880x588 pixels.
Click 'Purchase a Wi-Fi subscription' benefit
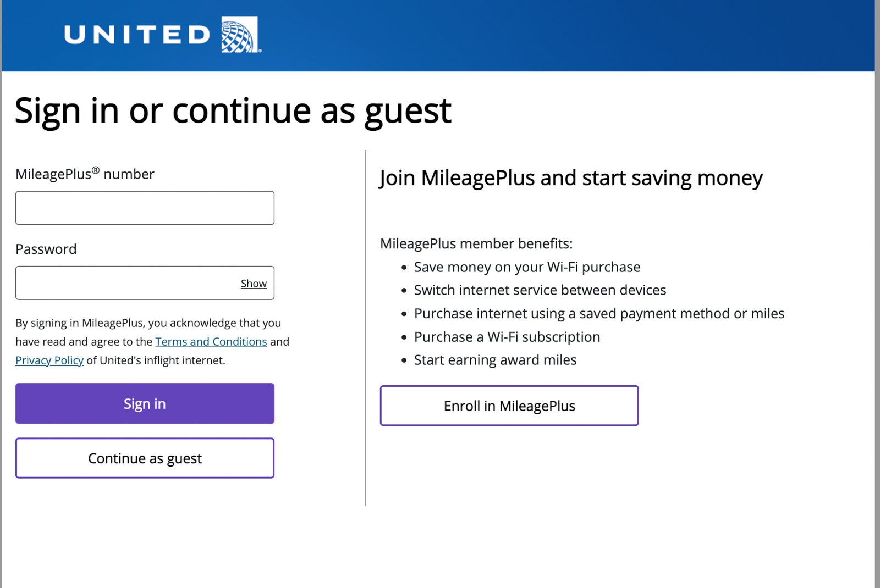click(507, 337)
